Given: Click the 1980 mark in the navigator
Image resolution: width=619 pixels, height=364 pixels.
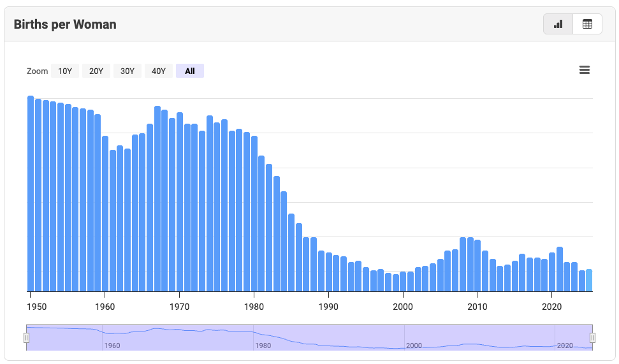Looking at the screenshot, I should [263, 346].
